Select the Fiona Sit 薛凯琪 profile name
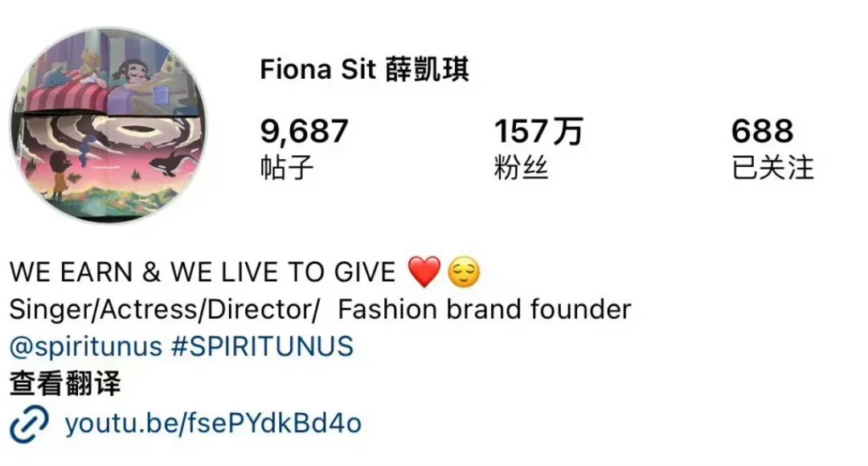The height and width of the screenshot is (466, 868). click(x=364, y=70)
